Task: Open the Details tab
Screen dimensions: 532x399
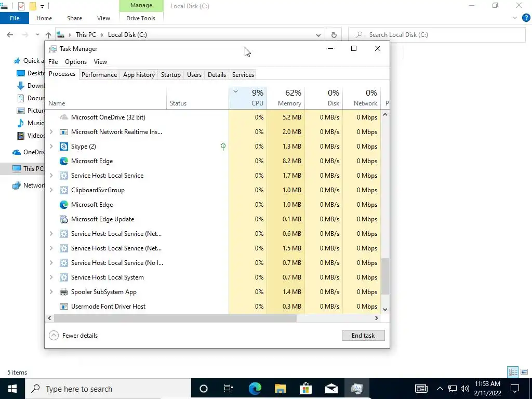Action: [217, 75]
